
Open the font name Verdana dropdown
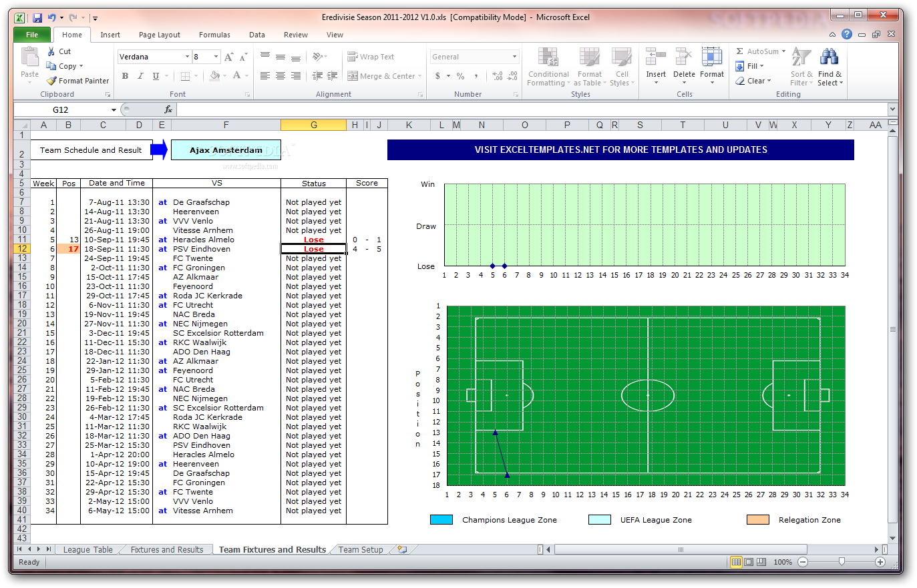187,57
